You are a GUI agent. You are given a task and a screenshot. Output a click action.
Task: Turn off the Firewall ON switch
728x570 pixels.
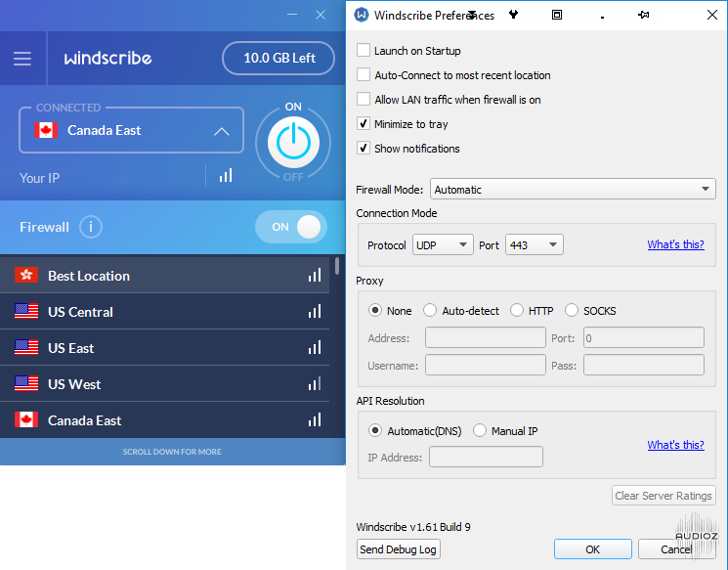click(291, 227)
